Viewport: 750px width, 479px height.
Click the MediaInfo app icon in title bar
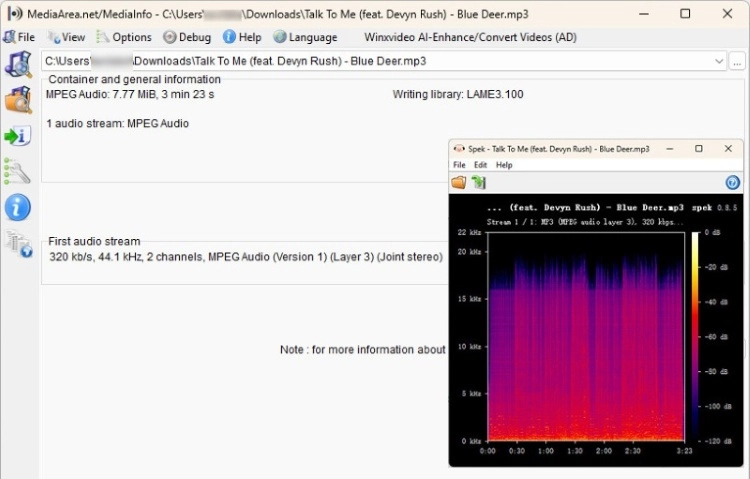15,13
